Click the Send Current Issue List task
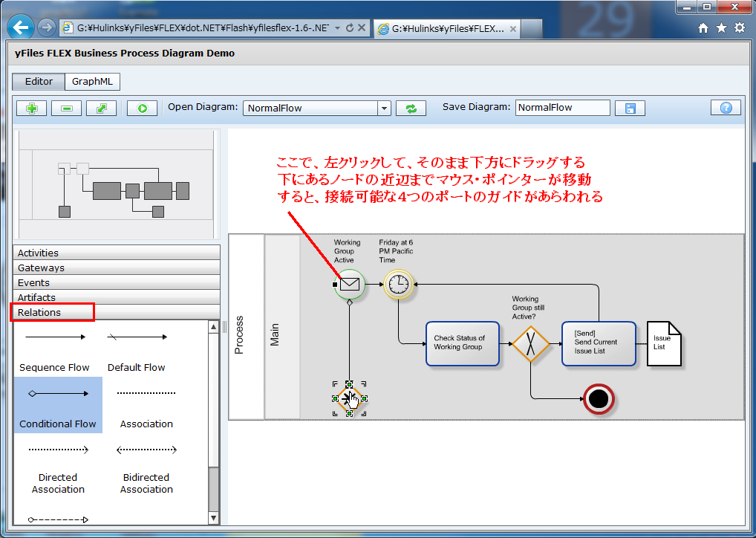Image resolution: width=756 pixels, height=538 pixels. click(x=599, y=343)
